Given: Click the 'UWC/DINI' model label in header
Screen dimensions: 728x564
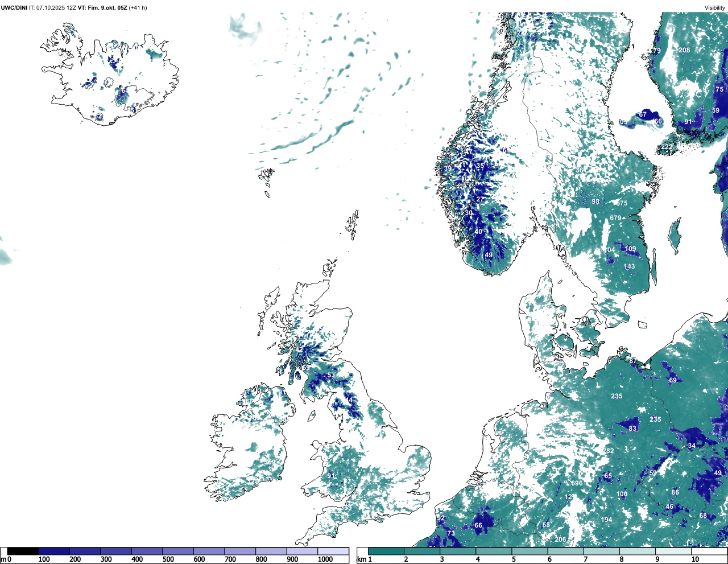Looking at the screenshot, I should click(x=14, y=8).
